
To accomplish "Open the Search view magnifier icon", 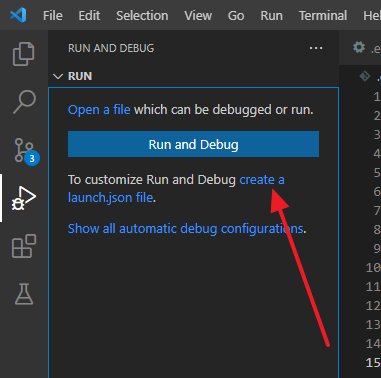I will click(24, 102).
